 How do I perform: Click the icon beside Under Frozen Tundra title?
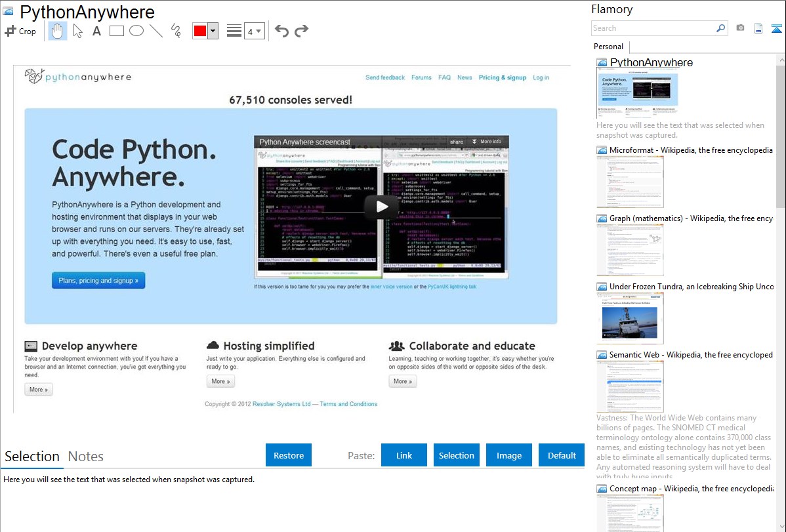602,286
